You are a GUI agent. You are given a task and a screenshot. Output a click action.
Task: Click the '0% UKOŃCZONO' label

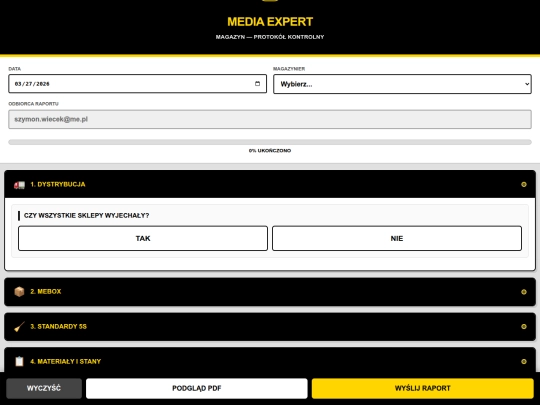tap(270, 150)
